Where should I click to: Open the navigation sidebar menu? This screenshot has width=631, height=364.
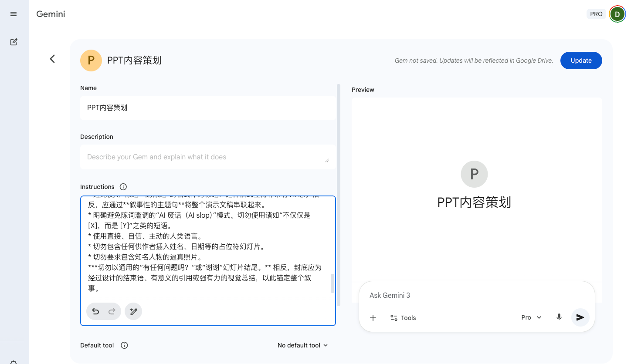pyautogui.click(x=13, y=13)
